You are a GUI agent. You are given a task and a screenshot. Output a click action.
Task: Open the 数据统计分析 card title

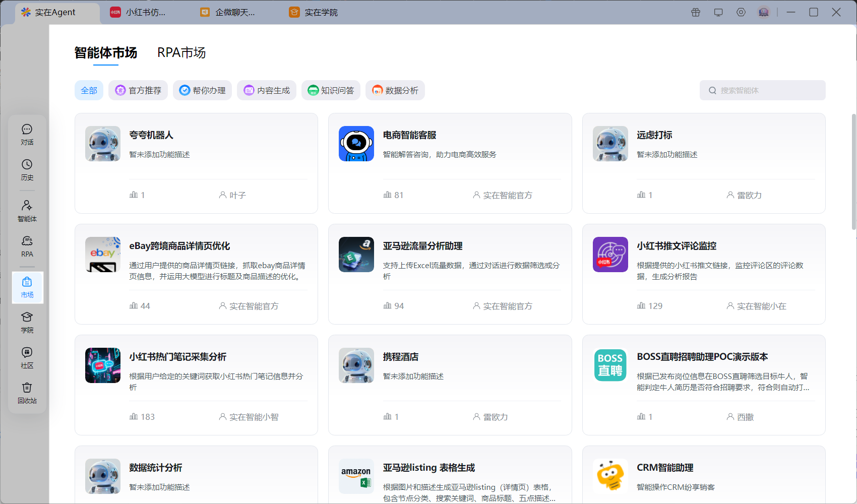coord(156,468)
